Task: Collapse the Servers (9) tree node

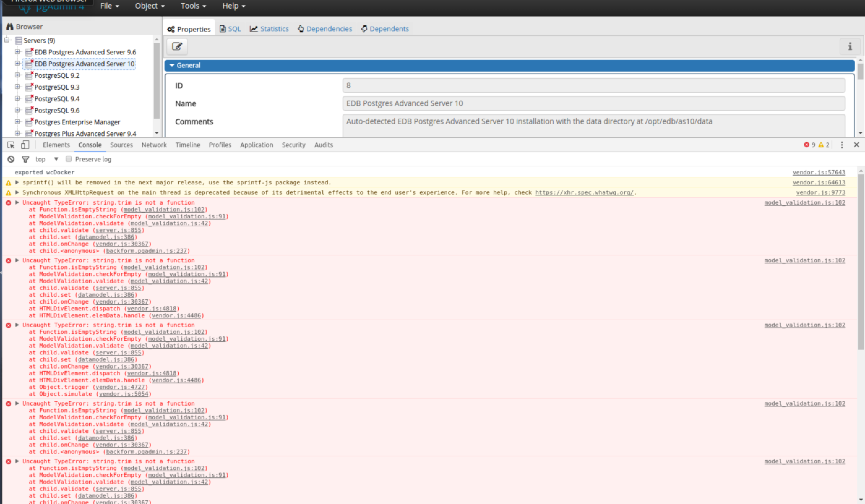Action: coord(7,40)
